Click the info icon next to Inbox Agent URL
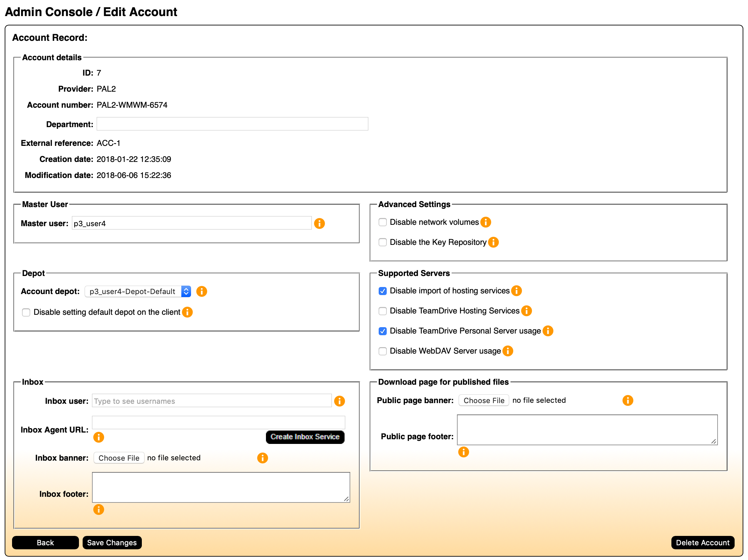This screenshot has height=560, width=748. click(x=98, y=438)
